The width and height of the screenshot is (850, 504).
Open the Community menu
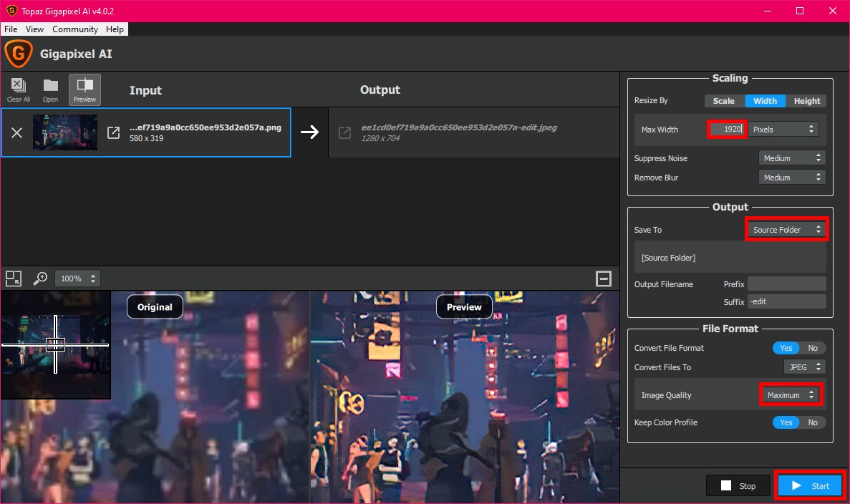click(x=75, y=29)
